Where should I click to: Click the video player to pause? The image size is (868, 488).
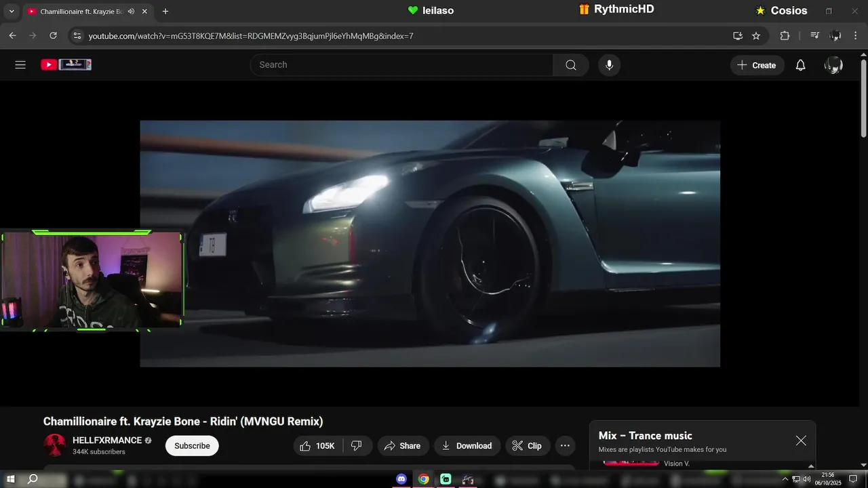[x=430, y=244]
